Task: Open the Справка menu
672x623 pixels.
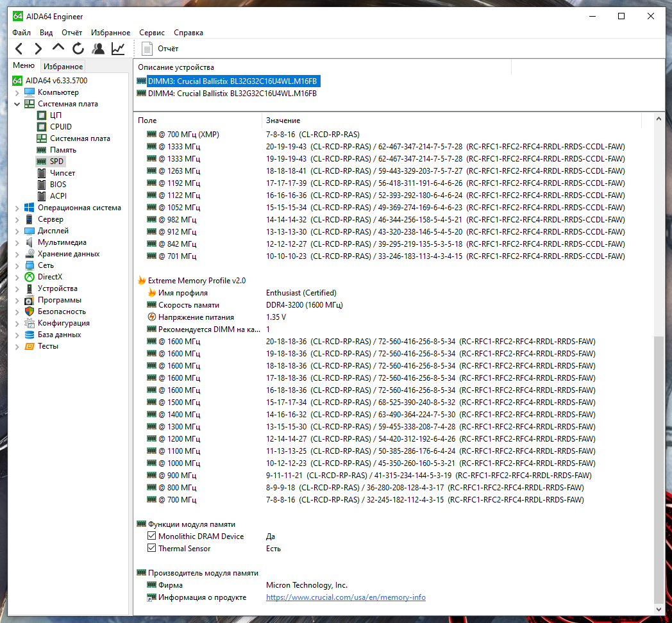Action: pos(189,33)
